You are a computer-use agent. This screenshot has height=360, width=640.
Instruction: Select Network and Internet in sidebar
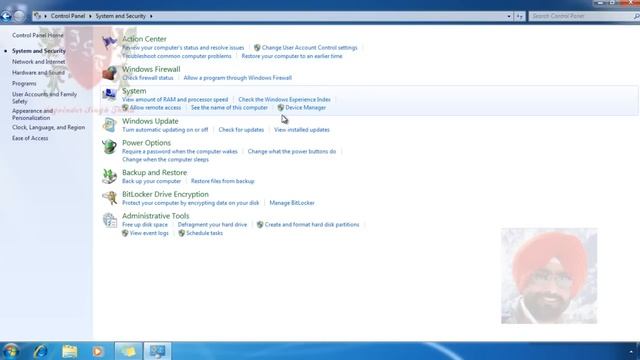coord(38,62)
